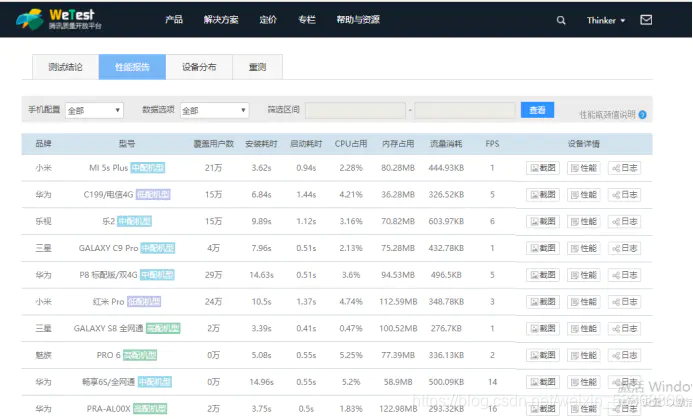Open the search magnifier icon
The width and height of the screenshot is (693, 419).
point(561,20)
